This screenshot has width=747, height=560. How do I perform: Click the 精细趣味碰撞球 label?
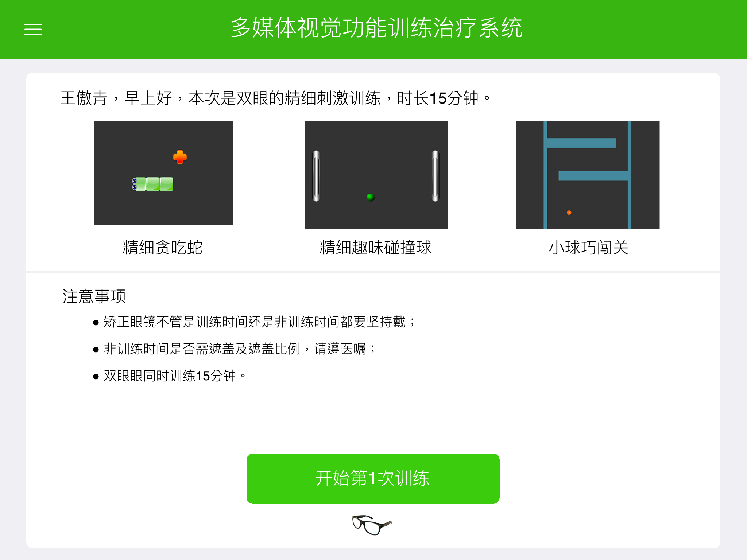pyautogui.click(x=376, y=248)
